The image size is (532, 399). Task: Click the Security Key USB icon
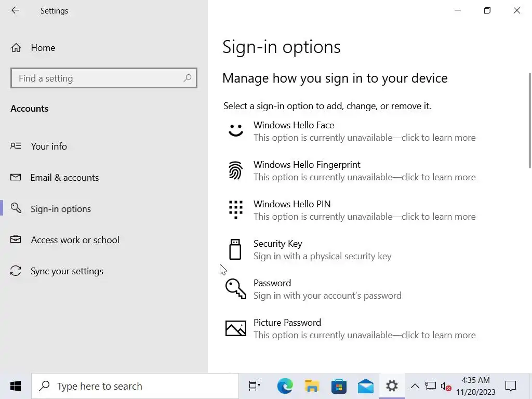(235, 249)
